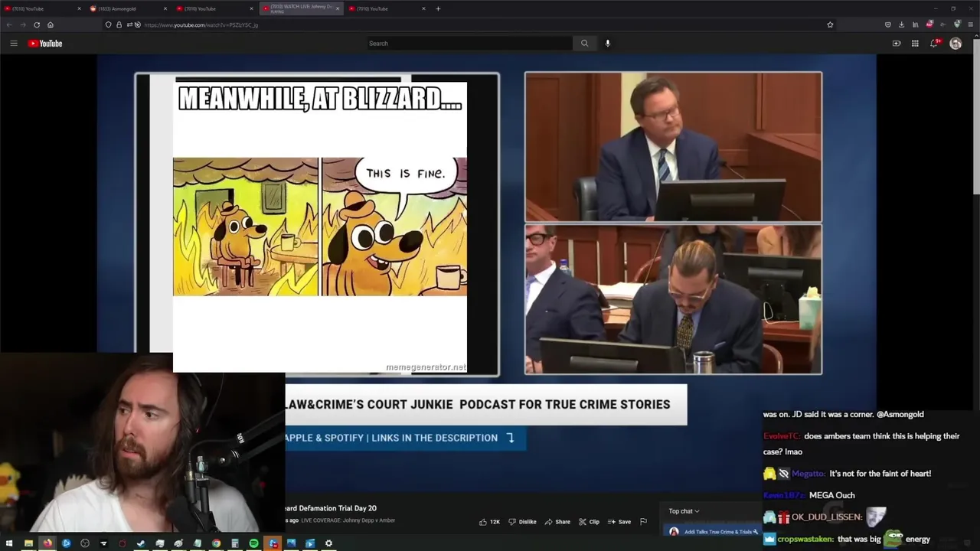Open the YouTube Create video icon
This screenshot has height=551, width=980.
click(897, 44)
